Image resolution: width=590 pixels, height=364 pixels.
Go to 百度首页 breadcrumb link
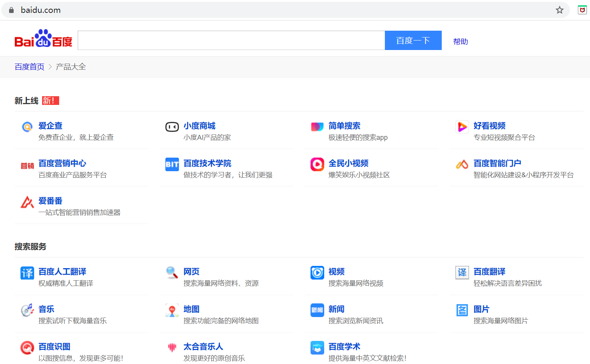tap(30, 67)
